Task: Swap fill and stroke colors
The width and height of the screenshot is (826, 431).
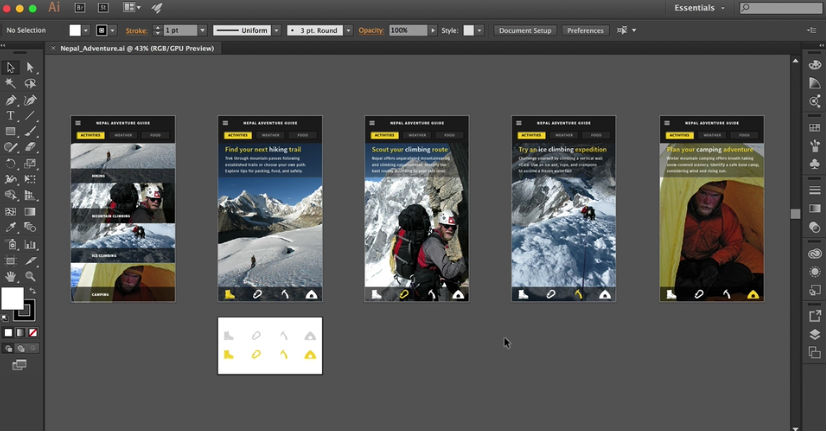Action: [32, 291]
